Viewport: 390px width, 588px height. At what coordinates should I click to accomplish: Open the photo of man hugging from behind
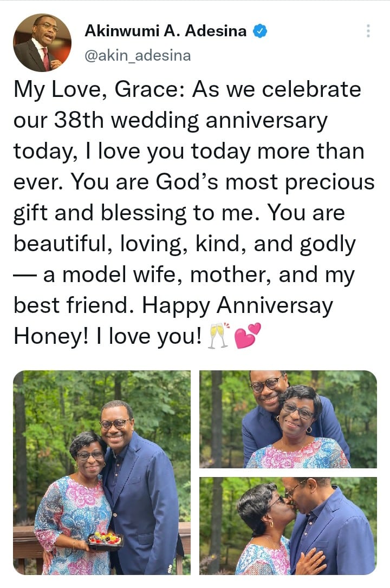pos(288,419)
